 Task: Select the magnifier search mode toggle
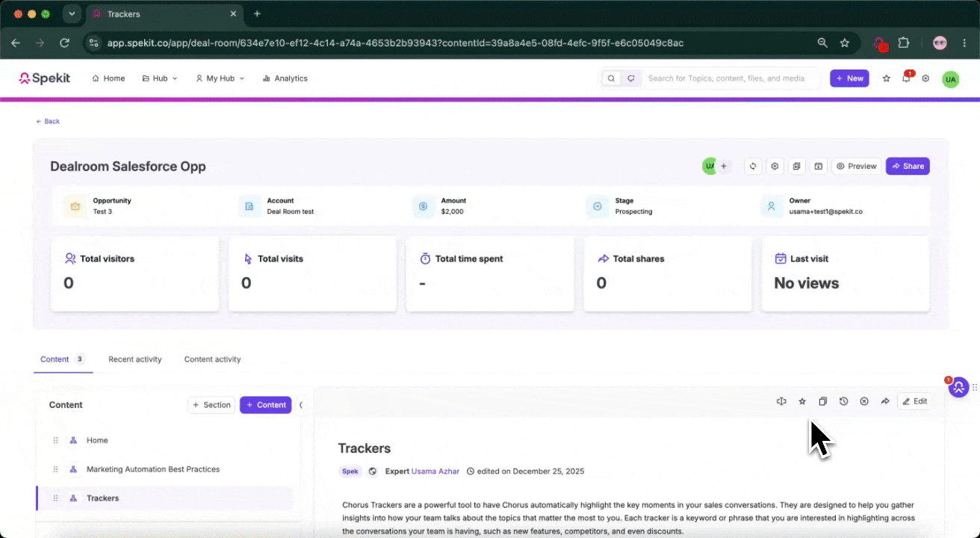pos(612,78)
